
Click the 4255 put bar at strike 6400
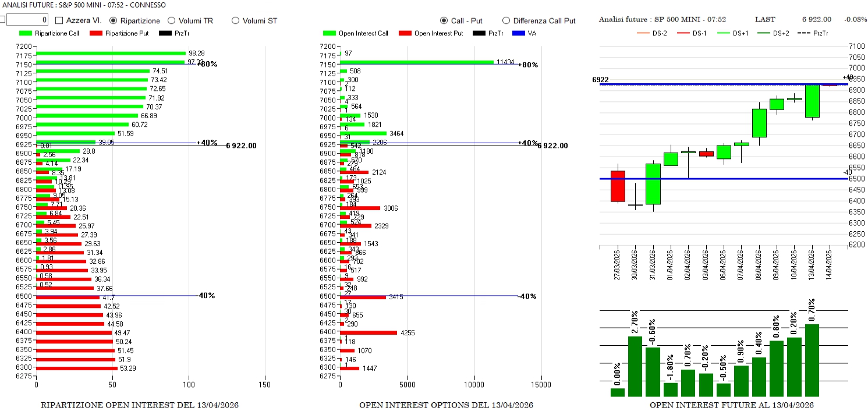click(x=368, y=333)
